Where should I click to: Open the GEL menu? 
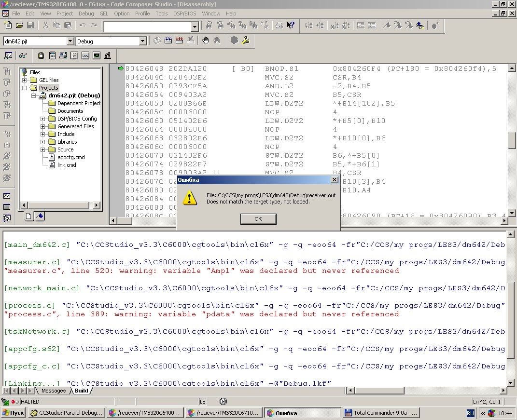click(104, 14)
